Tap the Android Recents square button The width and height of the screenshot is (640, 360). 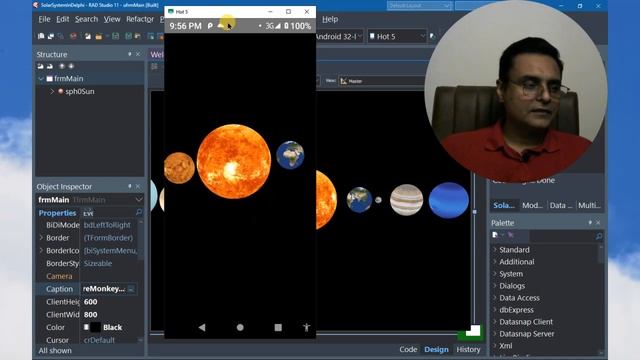pos(278,327)
